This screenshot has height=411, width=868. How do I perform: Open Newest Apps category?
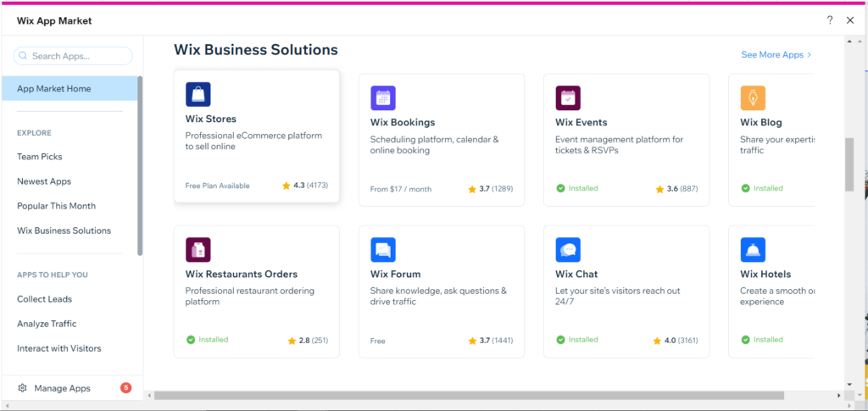[44, 181]
